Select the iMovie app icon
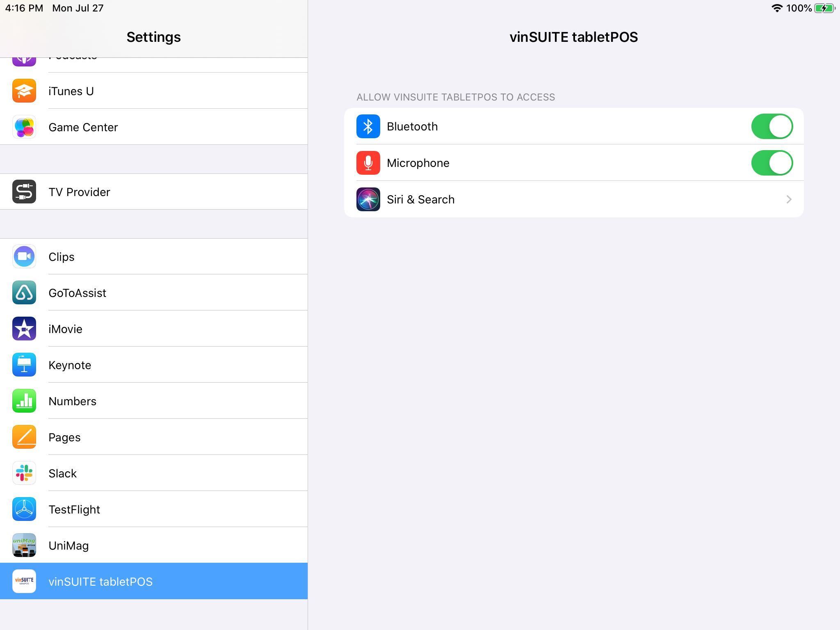 (x=24, y=329)
